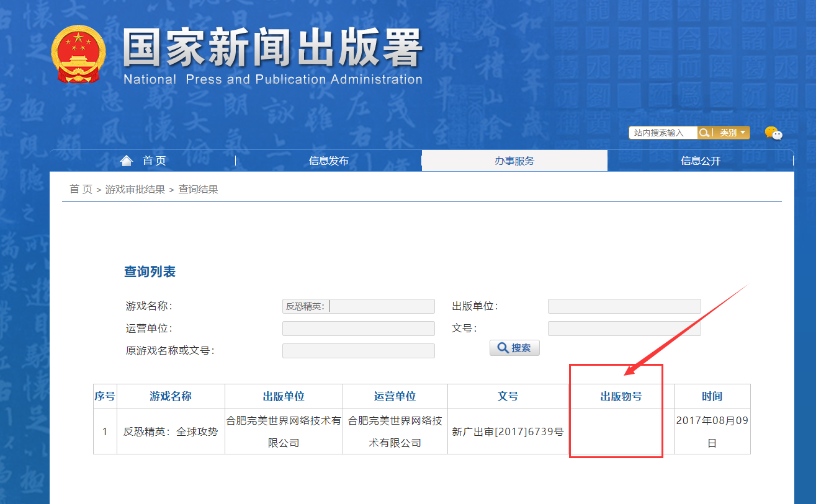Open the 类别 category dropdown
This screenshot has height=504, width=816.
pos(732,133)
